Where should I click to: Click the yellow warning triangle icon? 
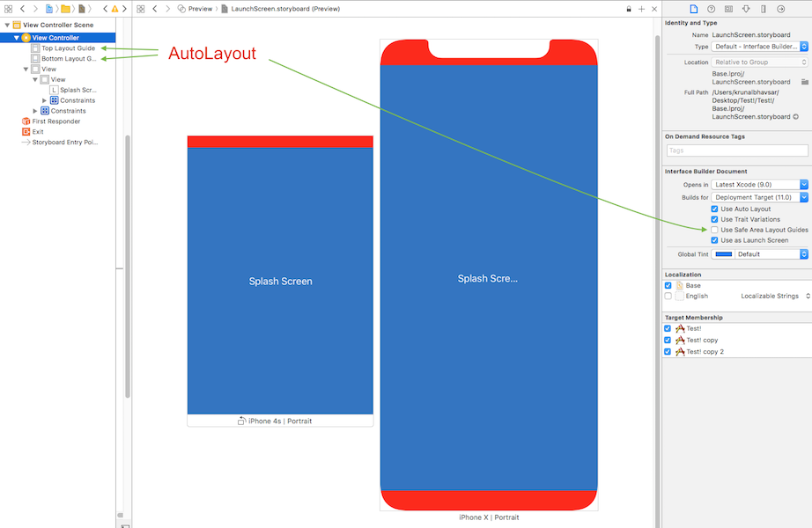click(x=114, y=9)
